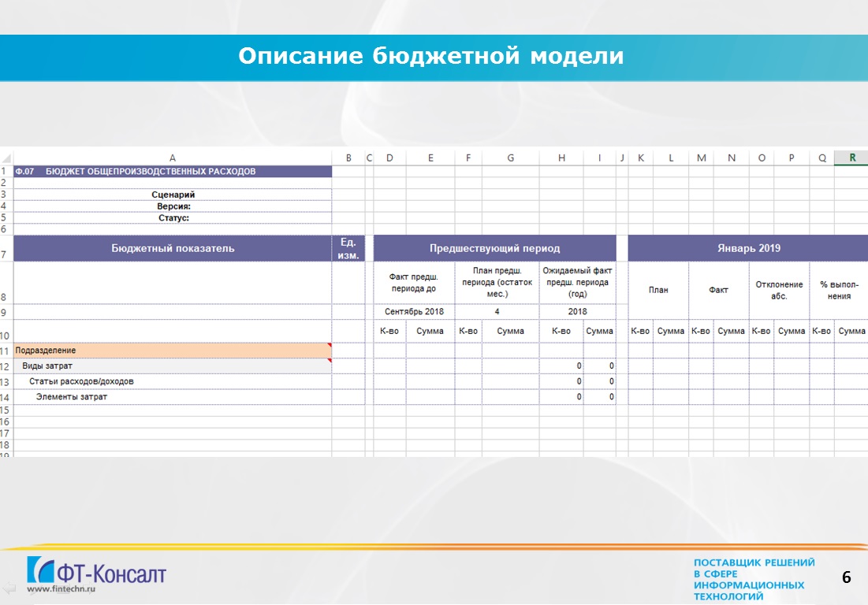Viewport: 868px width, 605px height.
Task: Click the 'Отклонение абс.' cell
Action: click(x=779, y=290)
